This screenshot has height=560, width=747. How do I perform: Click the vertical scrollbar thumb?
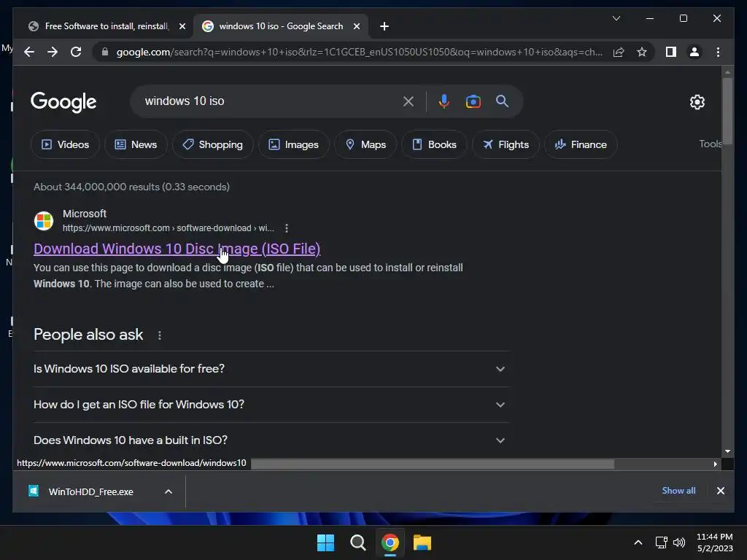pyautogui.click(x=727, y=111)
